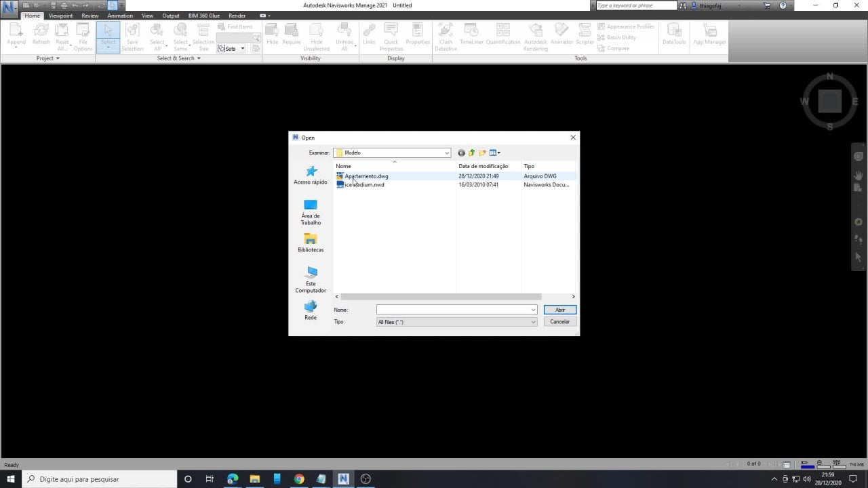Open the Autodesk Rendering tool
868x488 pixels.
536,36
